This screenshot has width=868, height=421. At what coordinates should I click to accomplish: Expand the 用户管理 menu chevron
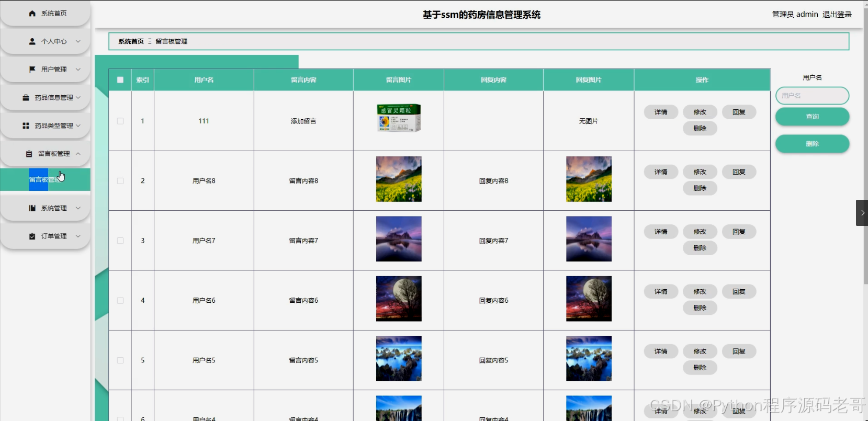tap(78, 70)
